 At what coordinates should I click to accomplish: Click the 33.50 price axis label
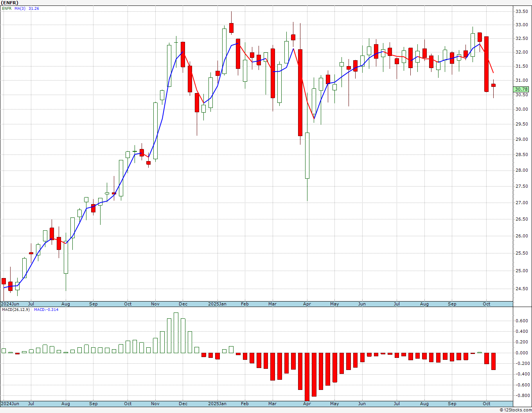tap(521, 11)
